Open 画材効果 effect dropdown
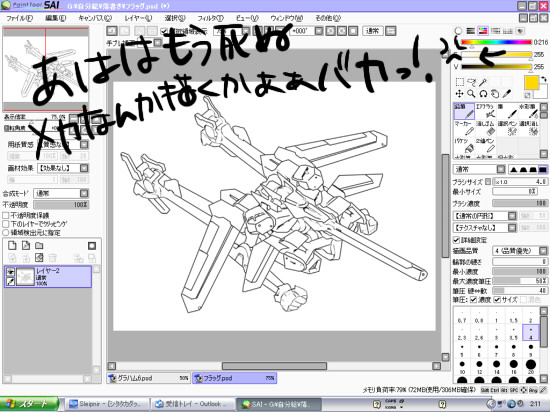Screen dimensions: 550x412 pyautogui.click(x=84, y=168)
